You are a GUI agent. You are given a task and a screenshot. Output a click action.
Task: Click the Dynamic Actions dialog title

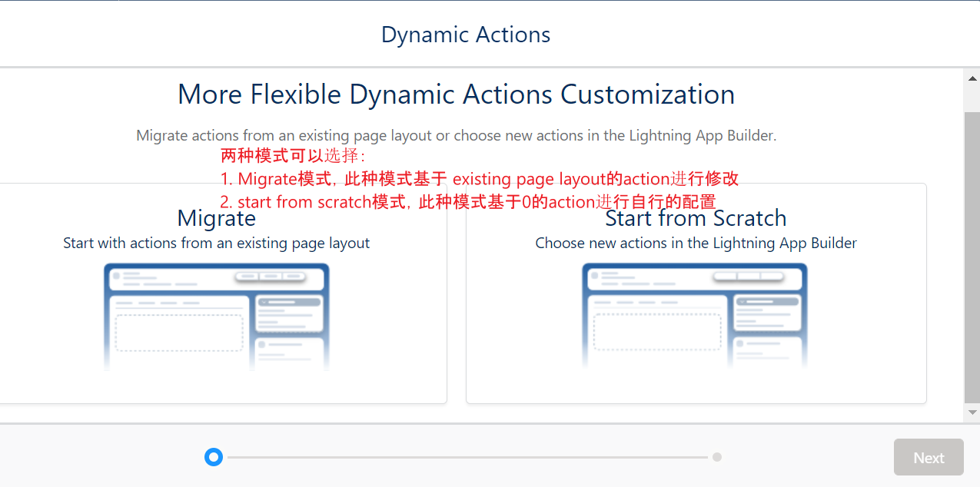point(466,35)
